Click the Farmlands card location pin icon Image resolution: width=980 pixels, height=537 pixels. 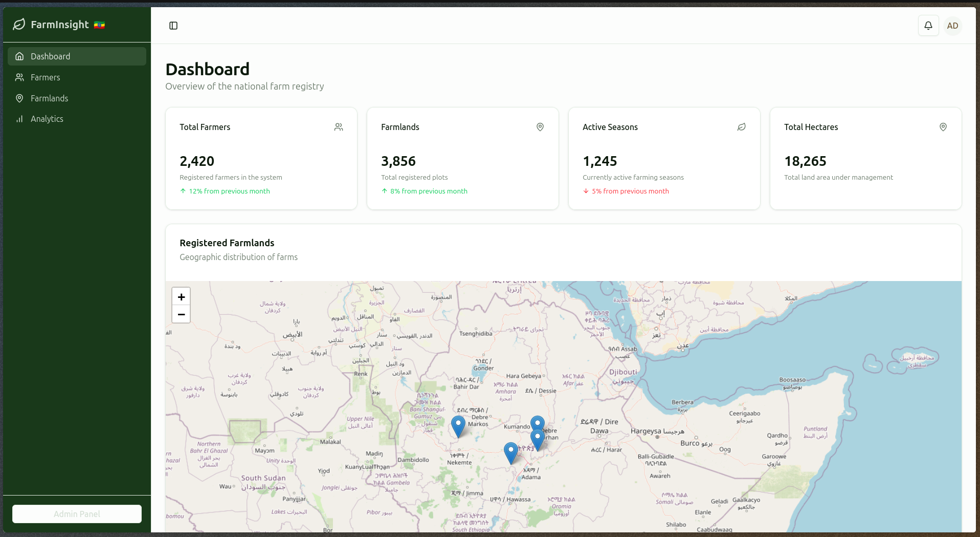540,127
